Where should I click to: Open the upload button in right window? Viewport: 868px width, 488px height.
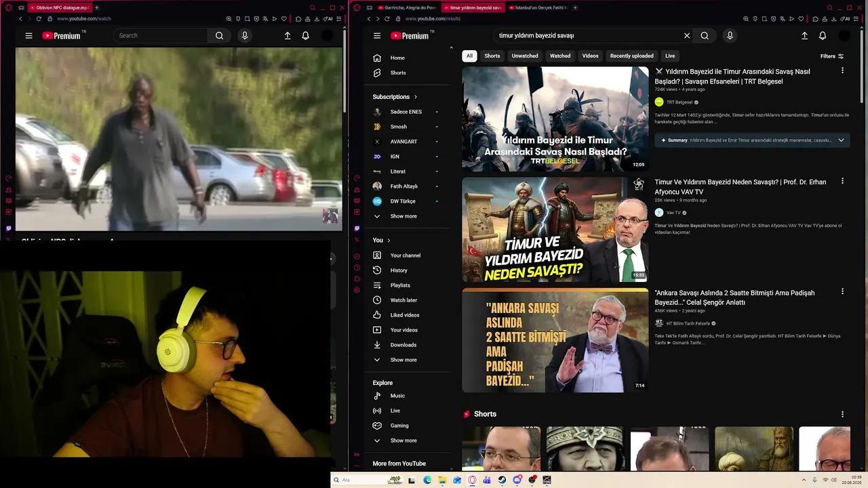(x=804, y=36)
